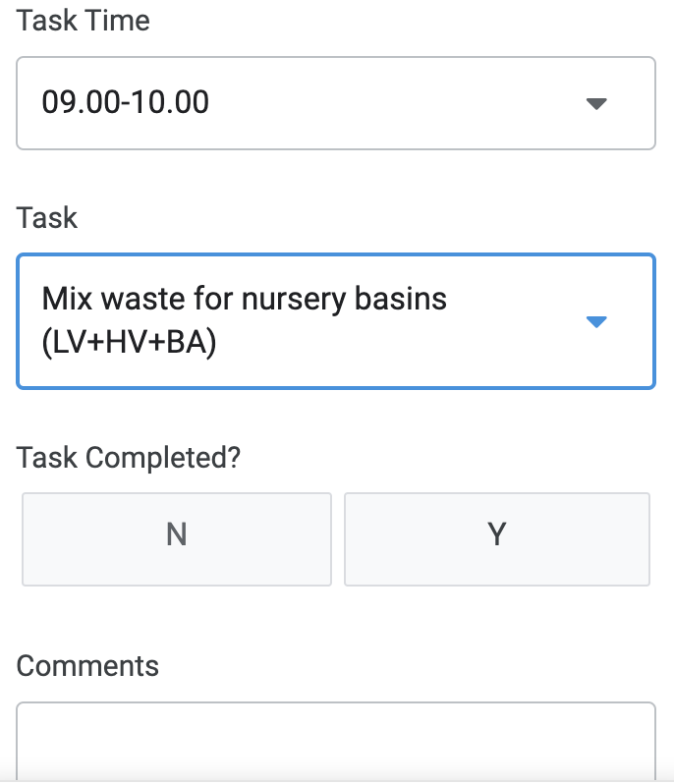Viewport: 674px width, 784px height.
Task: Click empty area inside Task Time box
Action: [395, 103]
